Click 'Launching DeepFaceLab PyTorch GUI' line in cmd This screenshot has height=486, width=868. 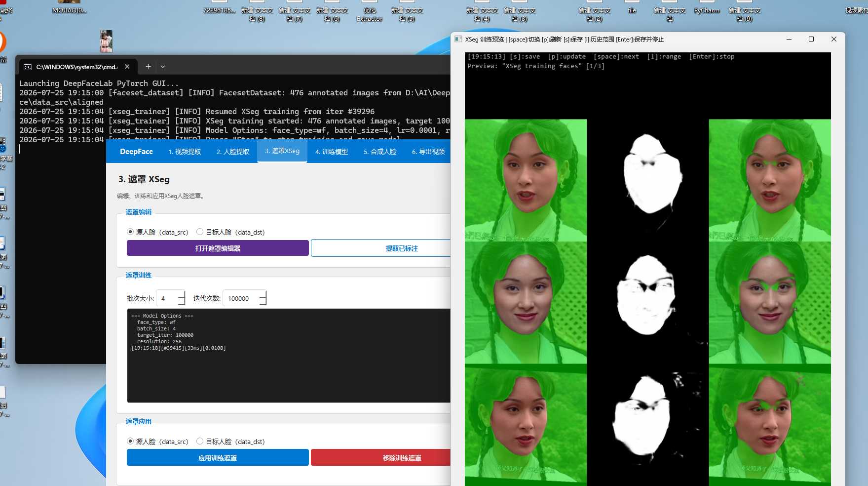[x=99, y=83]
